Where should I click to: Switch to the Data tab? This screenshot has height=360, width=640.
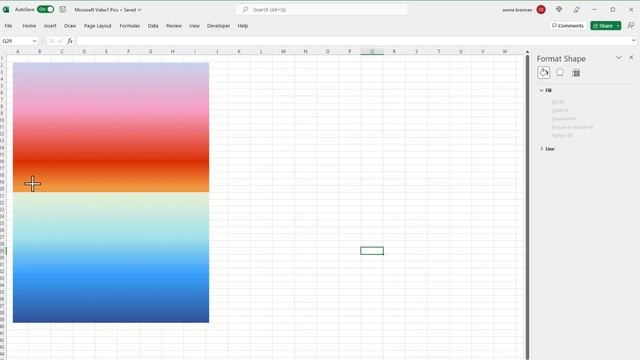(x=153, y=26)
